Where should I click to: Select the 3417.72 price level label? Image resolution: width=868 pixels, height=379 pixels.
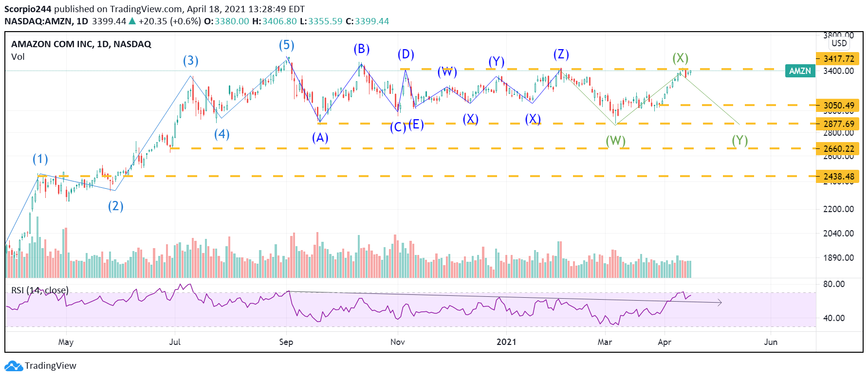click(x=837, y=59)
